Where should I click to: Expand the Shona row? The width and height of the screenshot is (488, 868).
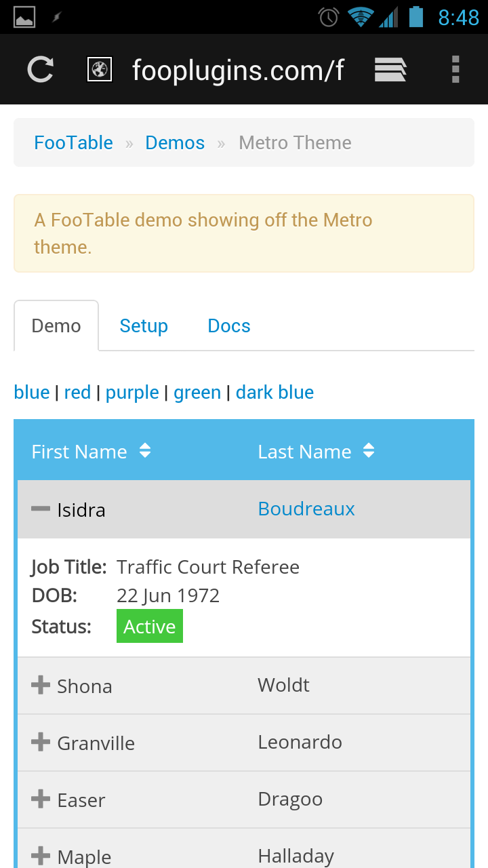point(41,685)
